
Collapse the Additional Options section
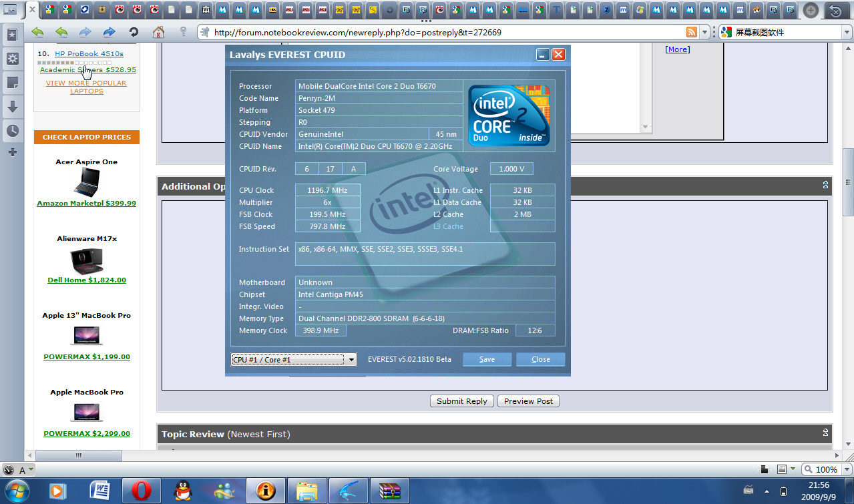point(825,185)
